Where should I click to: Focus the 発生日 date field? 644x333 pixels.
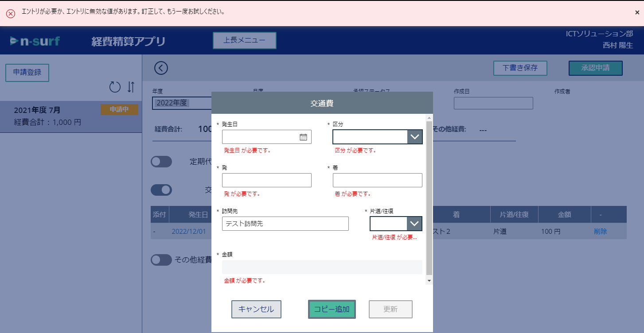pyautogui.click(x=267, y=137)
